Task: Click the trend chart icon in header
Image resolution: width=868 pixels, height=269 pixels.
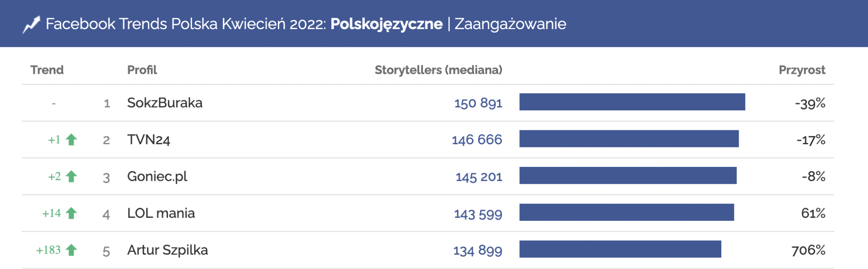Action: (31, 24)
